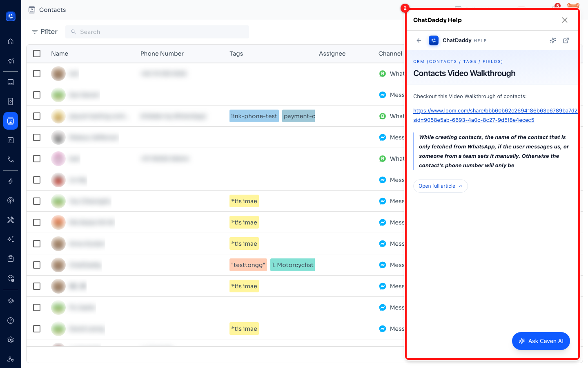
Task: Open the phone calls icon in sidebar
Action: point(11,159)
